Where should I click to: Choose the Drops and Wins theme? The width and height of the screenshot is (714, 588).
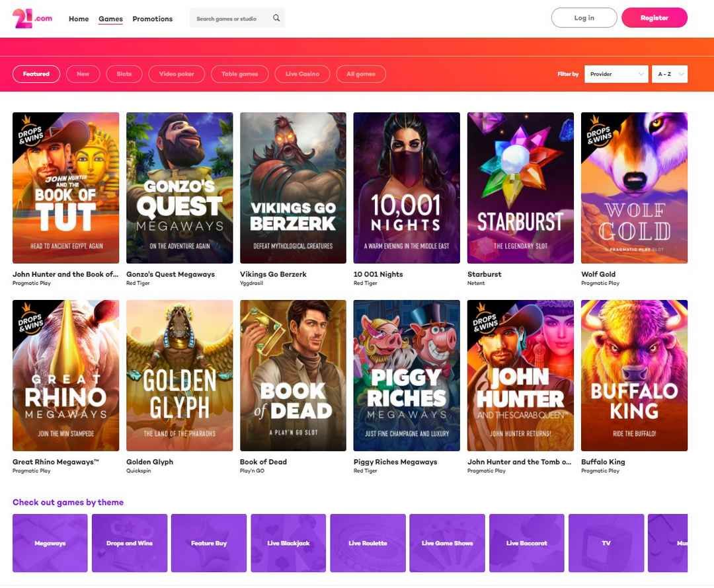(130, 543)
